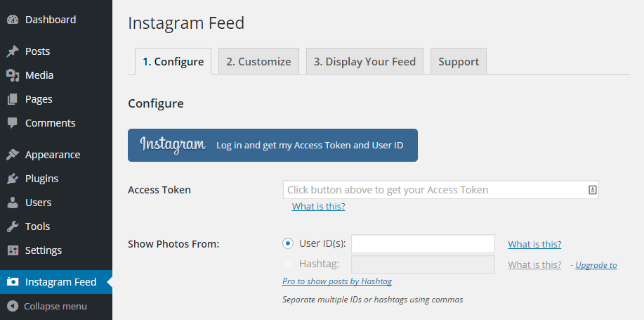644x320 pixels.
Task: Click the Appearance paintbrush icon
Action: (13, 155)
